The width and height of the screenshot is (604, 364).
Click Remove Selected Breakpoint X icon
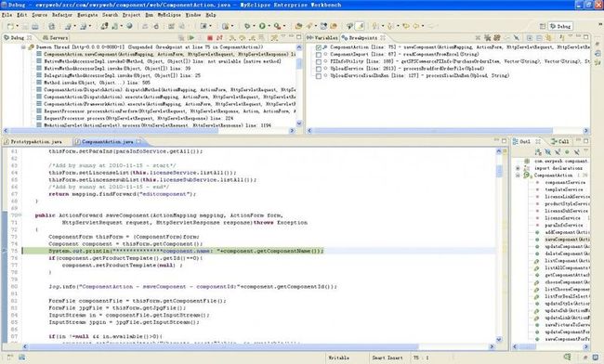[x=478, y=38]
